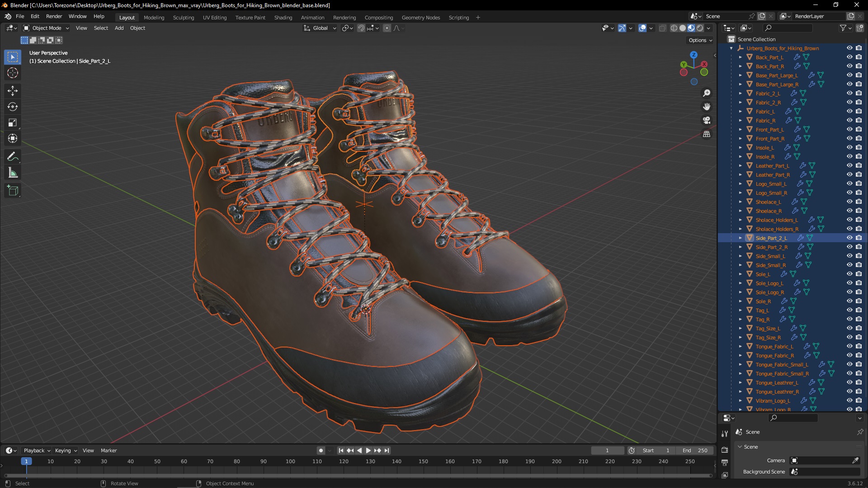Open the Global transform orientation dropdown

tap(320, 28)
